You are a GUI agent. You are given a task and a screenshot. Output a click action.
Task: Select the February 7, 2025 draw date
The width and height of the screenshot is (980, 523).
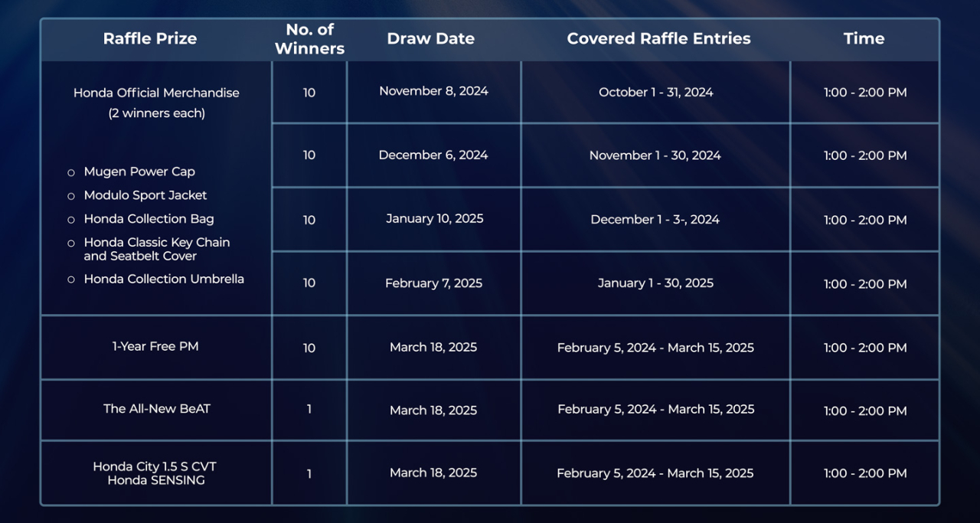(433, 283)
